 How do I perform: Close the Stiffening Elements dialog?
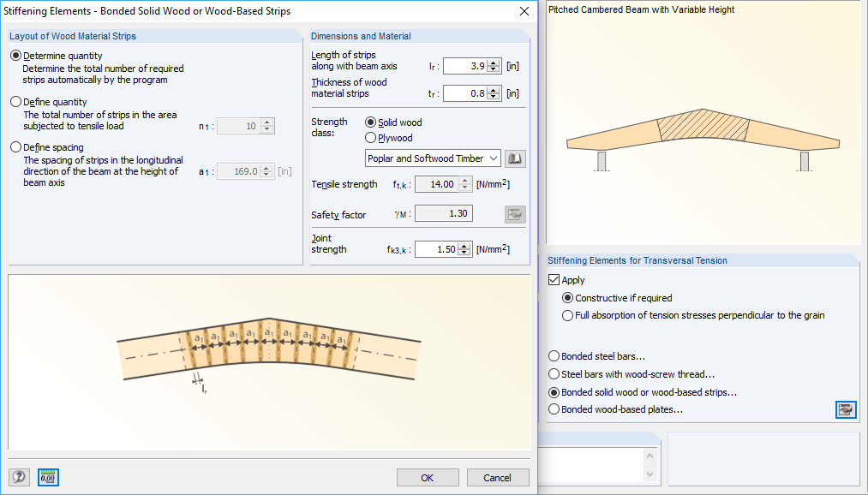click(524, 11)
